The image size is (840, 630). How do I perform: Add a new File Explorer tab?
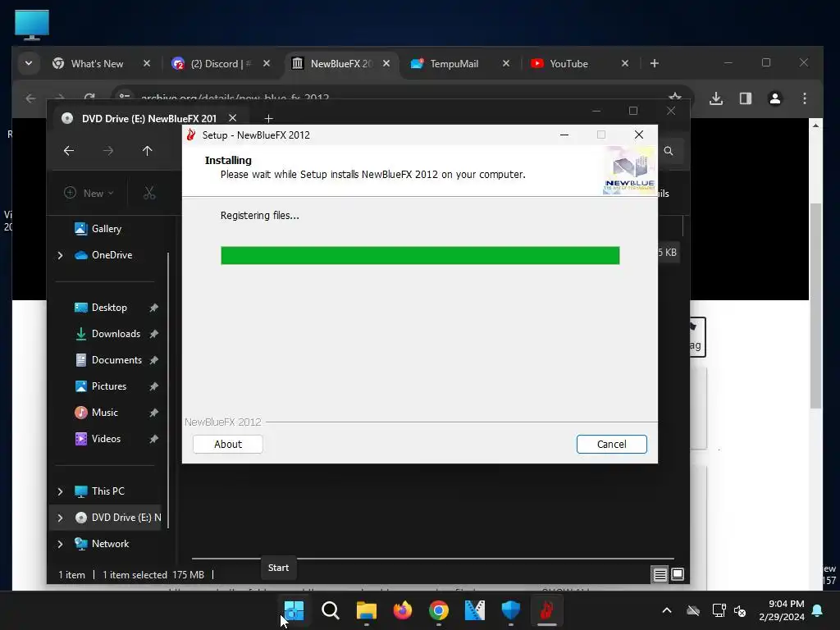[268, 118]
